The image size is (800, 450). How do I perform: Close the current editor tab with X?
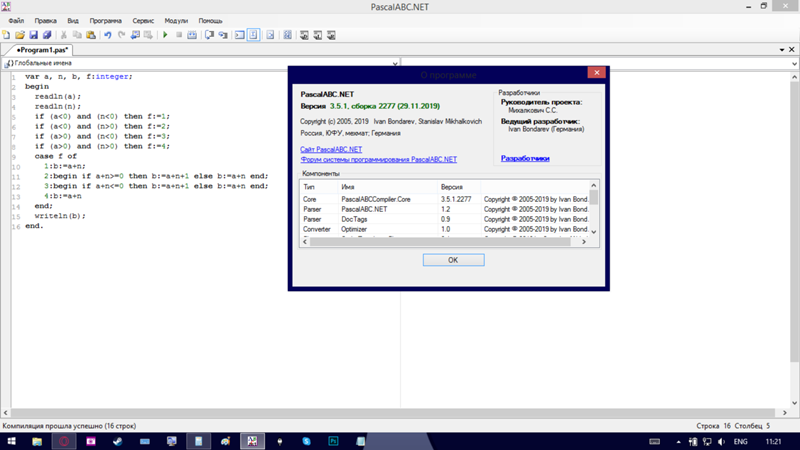tap(792, 49)
